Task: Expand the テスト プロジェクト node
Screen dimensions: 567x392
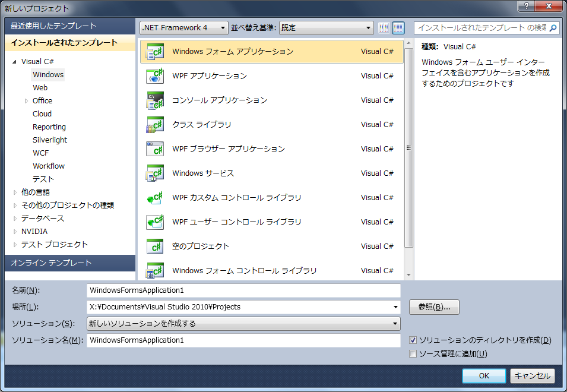Action: click(x=15, y=245)
